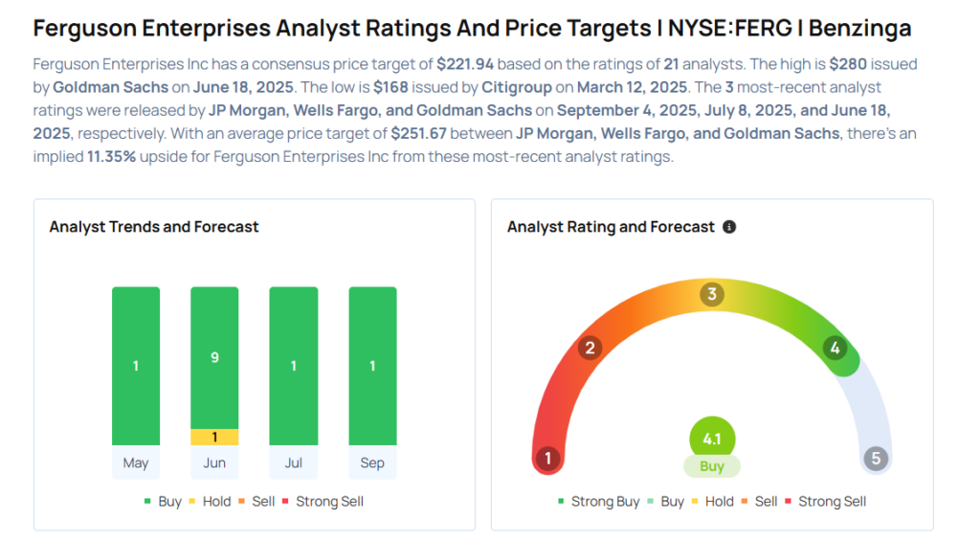The image size is (980, 542).
Task: Click gauge marker number 5
Action: point(876,459)
